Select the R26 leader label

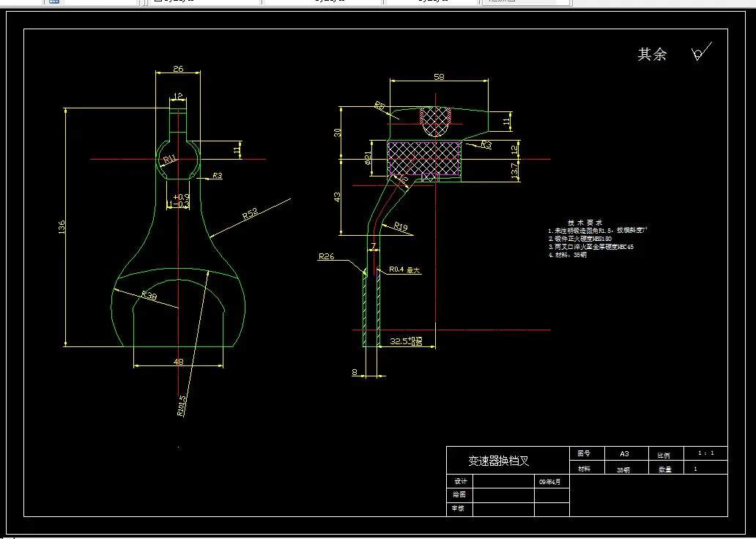[327, 256]
